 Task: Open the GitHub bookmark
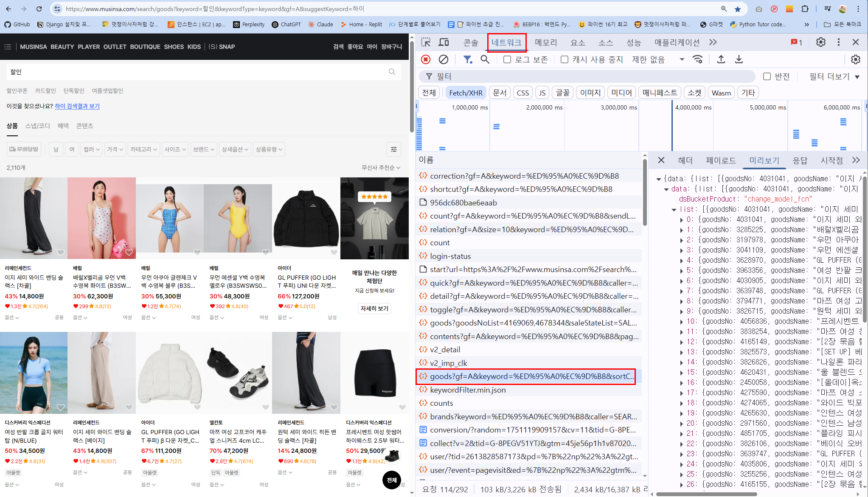[17, 24]
